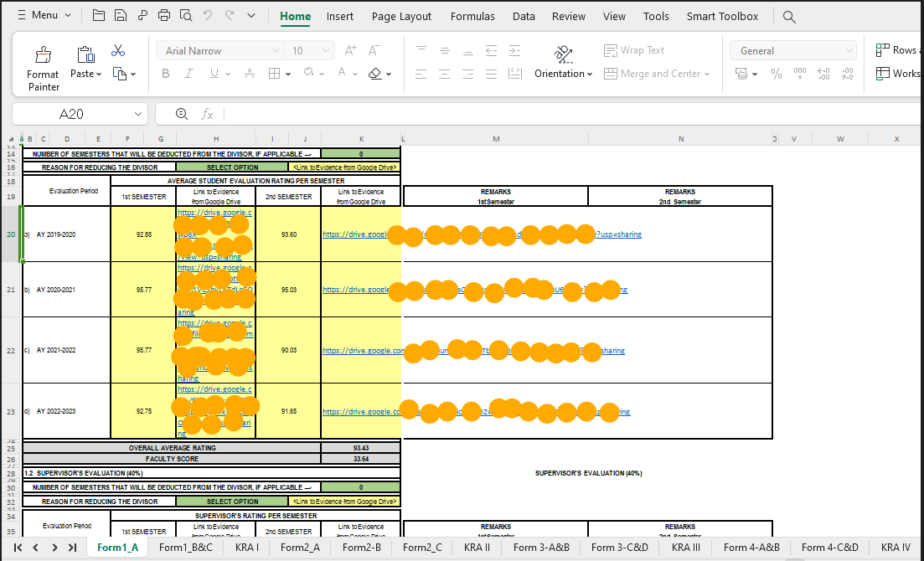Align text right
The height and width of the screenshot is (561, 924).
coord(468,74)
